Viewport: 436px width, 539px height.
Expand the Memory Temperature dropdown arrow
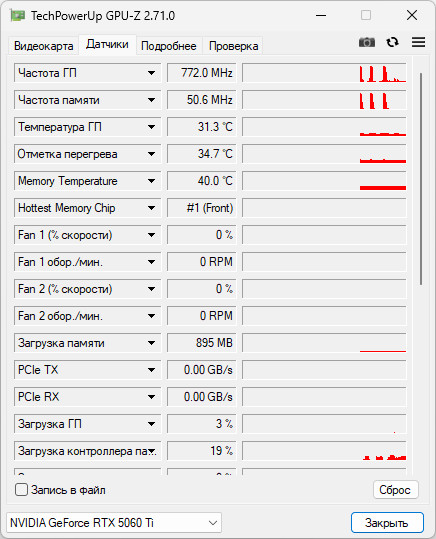tap(151, 181)
